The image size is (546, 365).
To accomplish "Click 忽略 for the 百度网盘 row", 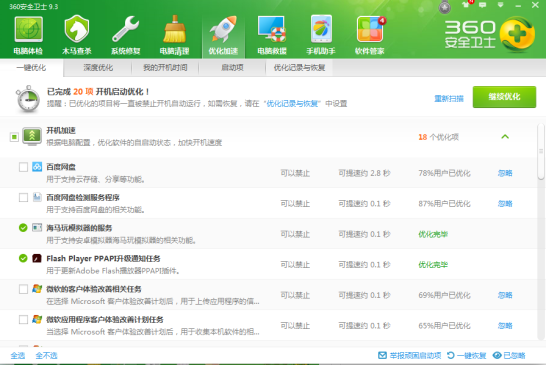I will coord(505,173).
